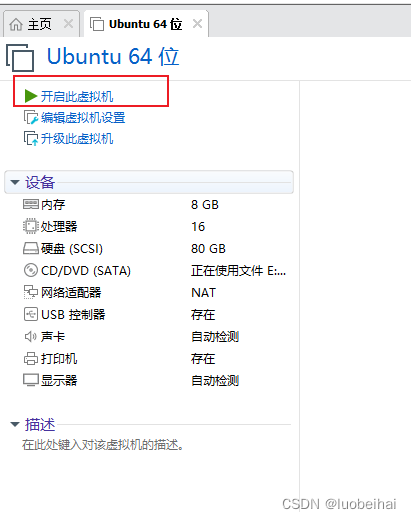Click the USB controller value 存在
This screenshot has height=519, width=411.
tap(203, 314)
